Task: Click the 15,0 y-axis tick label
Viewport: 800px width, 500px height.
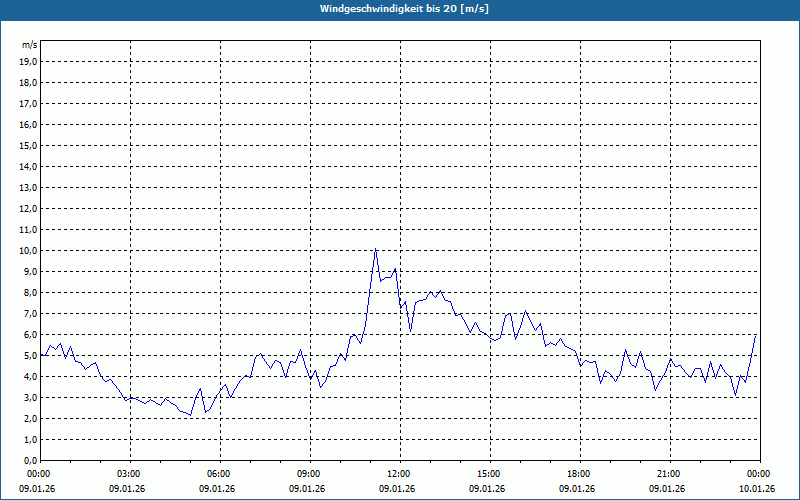Action: coord(27,145)
